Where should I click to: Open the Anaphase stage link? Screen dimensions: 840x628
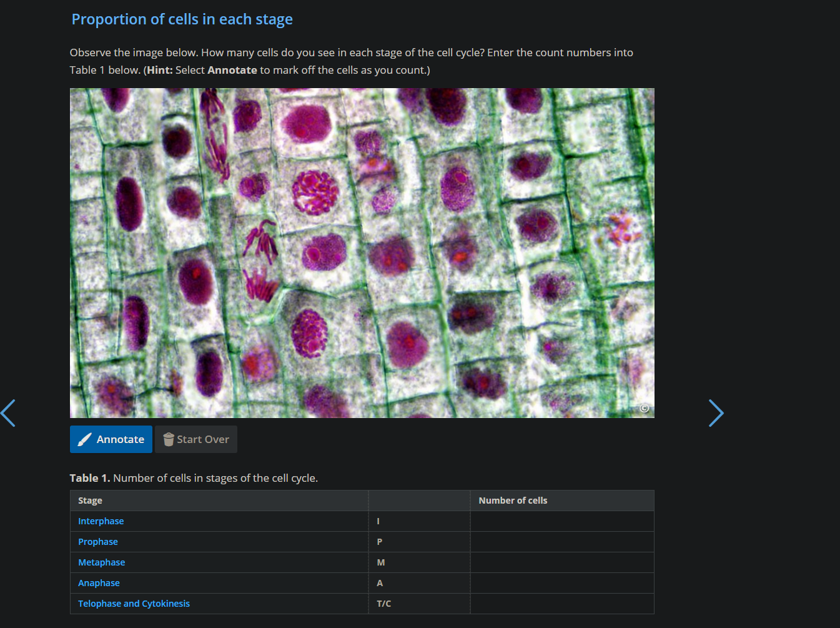click(x=99, y=582)
